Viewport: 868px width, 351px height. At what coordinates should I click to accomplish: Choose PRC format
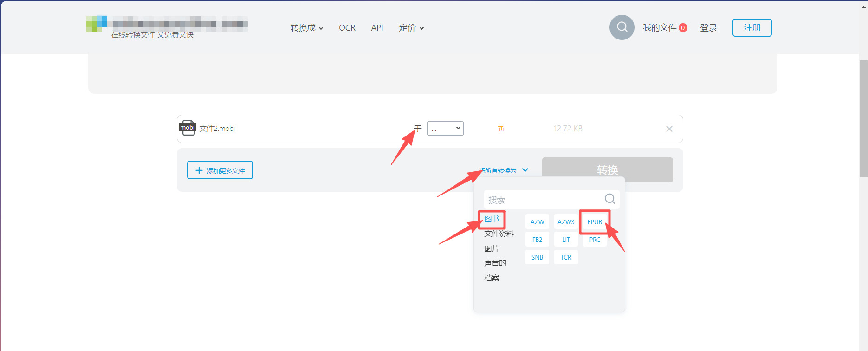click(595, 240)
